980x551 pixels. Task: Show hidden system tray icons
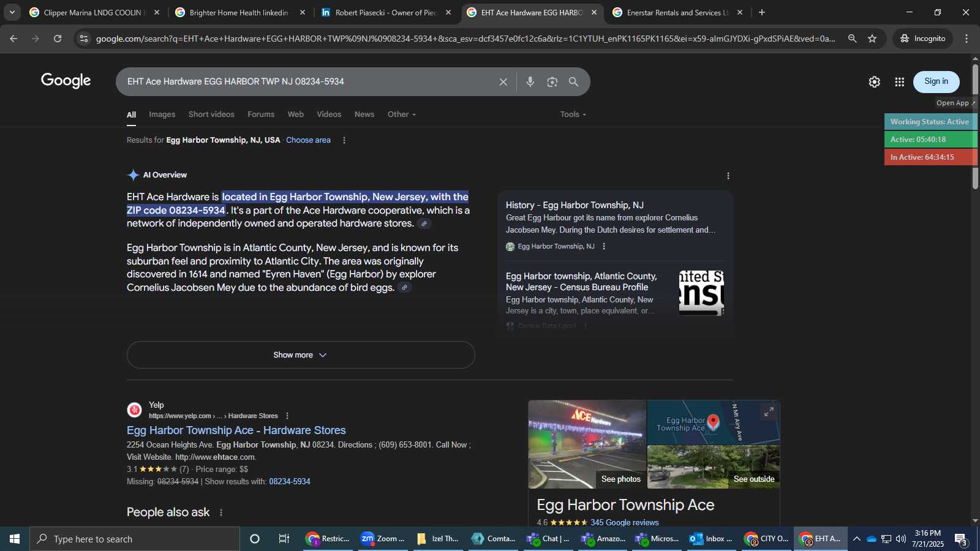point(856,539)
